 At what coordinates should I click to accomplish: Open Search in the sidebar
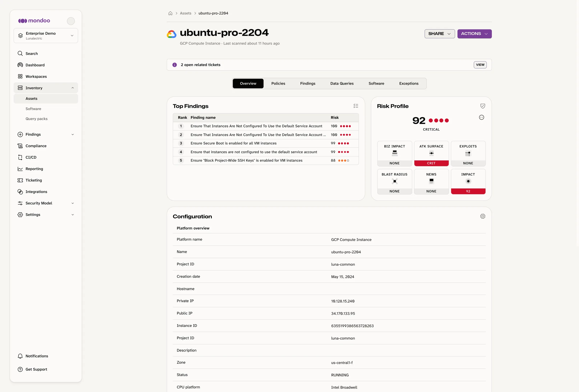coord(46,54)
